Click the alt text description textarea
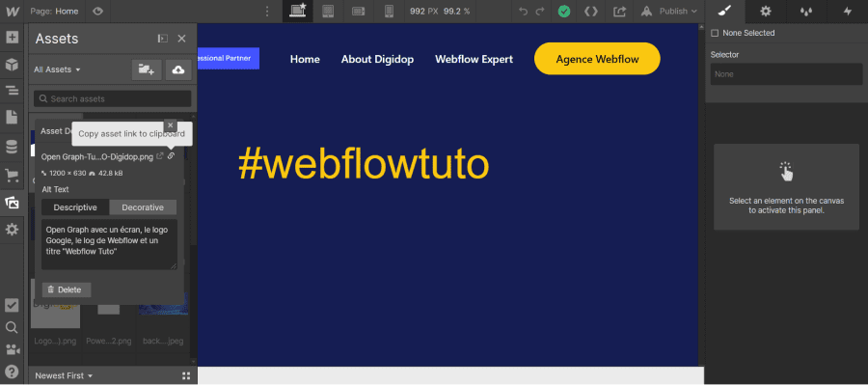Image resolution: width=868 pixels, height=385 pixels. click(110, 244)
